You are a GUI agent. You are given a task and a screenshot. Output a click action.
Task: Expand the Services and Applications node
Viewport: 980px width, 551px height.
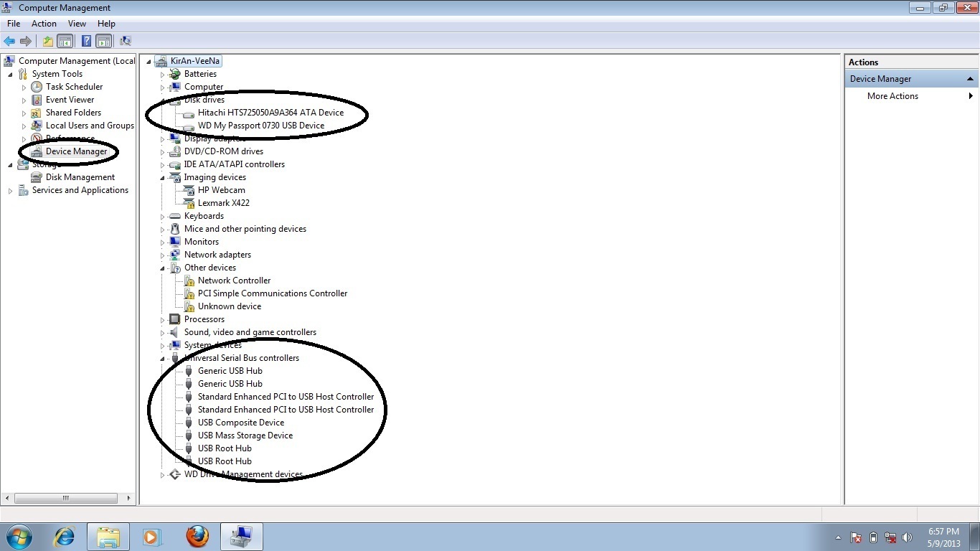(x=10, y=190)
